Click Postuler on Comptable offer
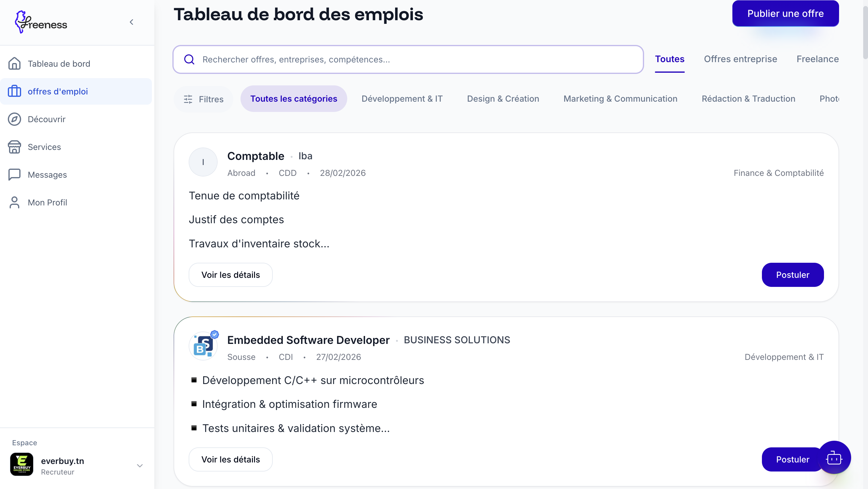Viewport: 868px width, 489px height. pyautogui.click(x=792, y=275)
